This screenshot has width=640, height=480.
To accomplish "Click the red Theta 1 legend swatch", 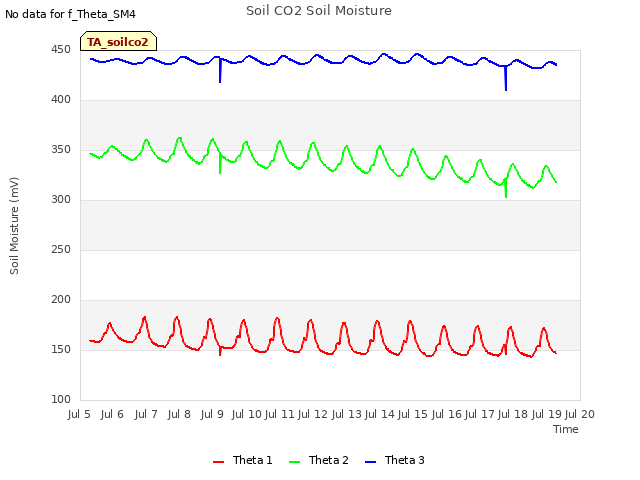I will click(219, 462).
